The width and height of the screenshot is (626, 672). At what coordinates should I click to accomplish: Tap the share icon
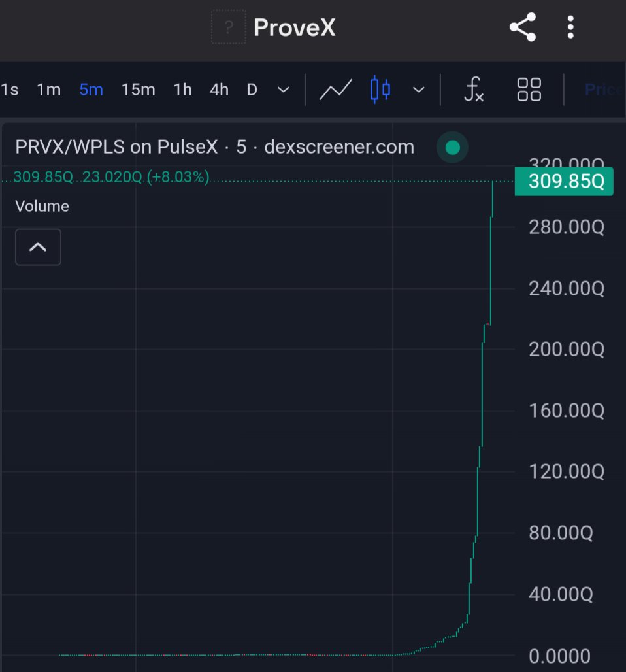pos(523,27)
